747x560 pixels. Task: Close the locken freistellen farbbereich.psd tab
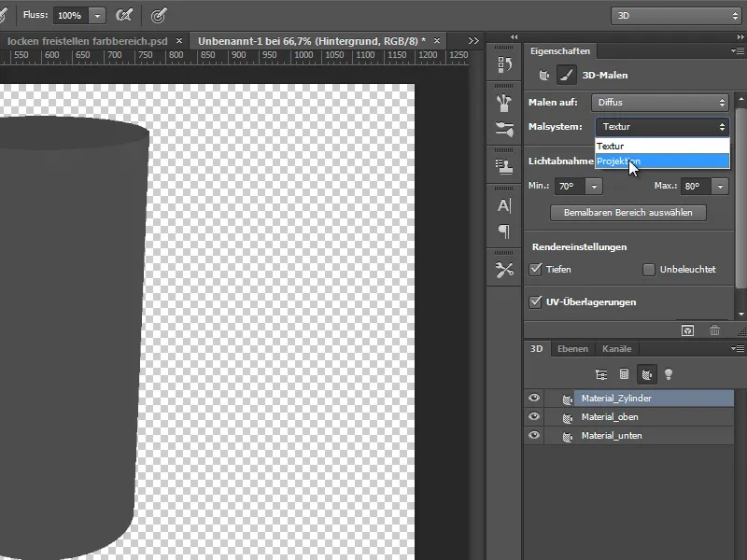[x=179, y=40]
